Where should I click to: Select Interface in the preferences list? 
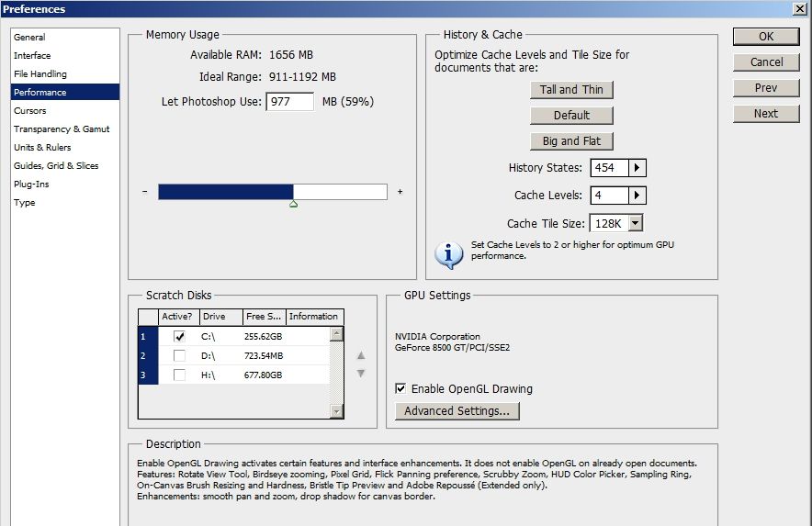(64, 55)
